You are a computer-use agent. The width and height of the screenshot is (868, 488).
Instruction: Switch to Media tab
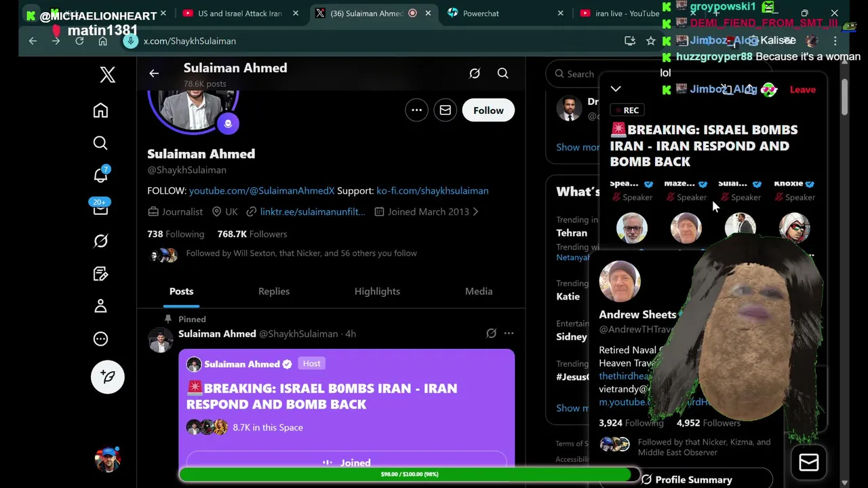pos(479,291)
